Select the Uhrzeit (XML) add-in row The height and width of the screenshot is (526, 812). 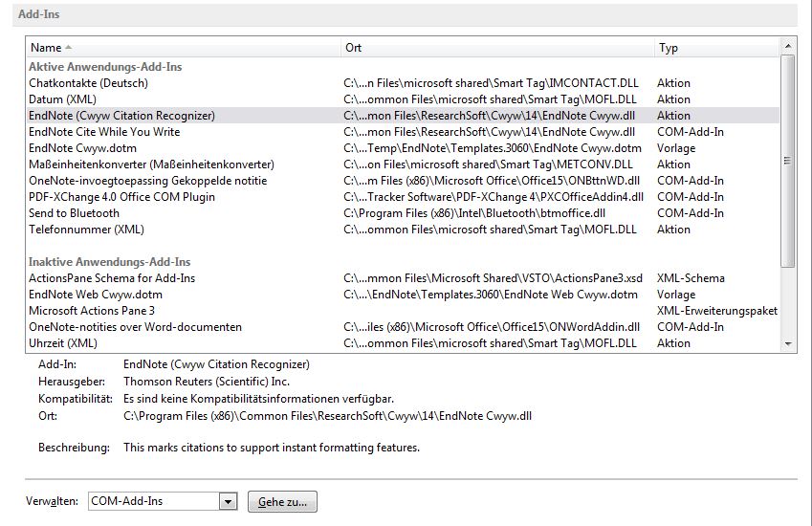(403, 343)
